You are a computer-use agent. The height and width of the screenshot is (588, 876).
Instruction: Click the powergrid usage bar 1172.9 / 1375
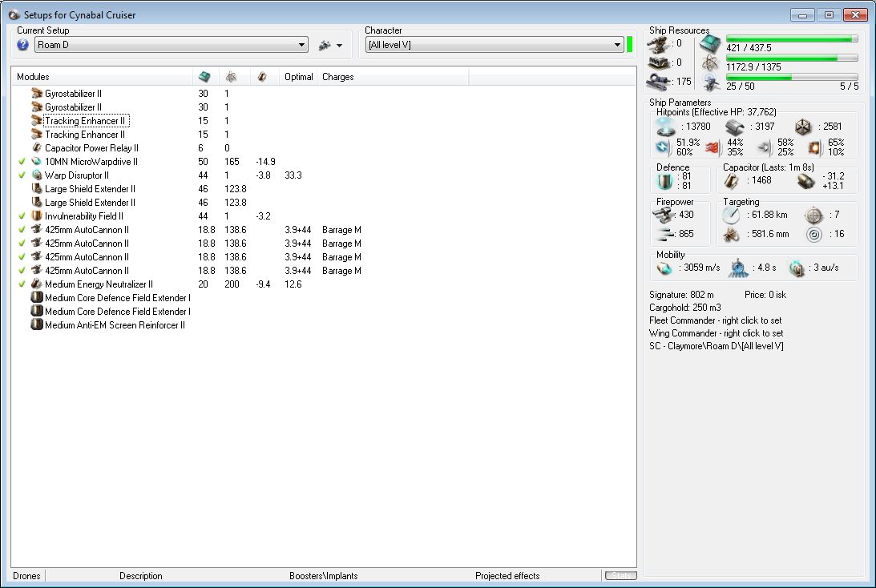[792, 58]
